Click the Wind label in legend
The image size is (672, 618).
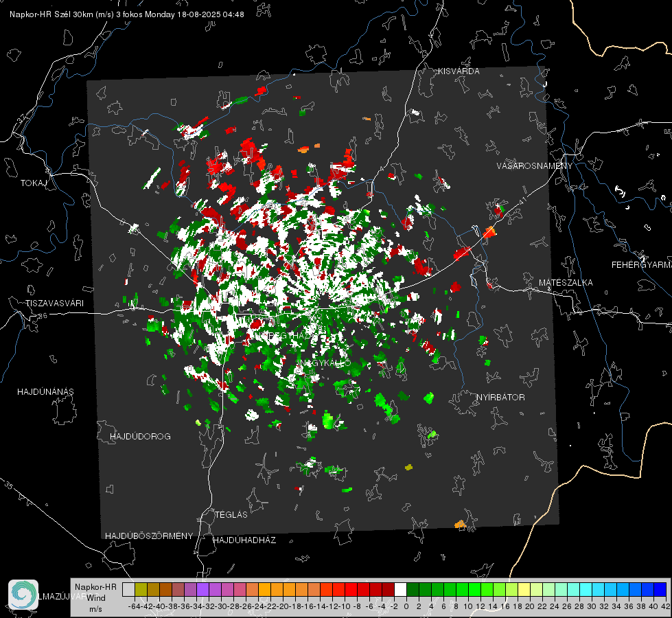point(96,598)
